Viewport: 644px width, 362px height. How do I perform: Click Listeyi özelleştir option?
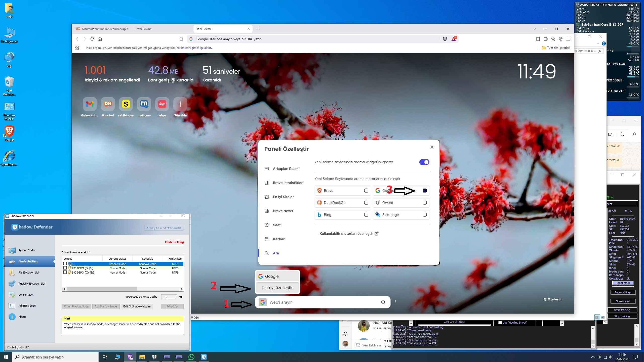277,288
